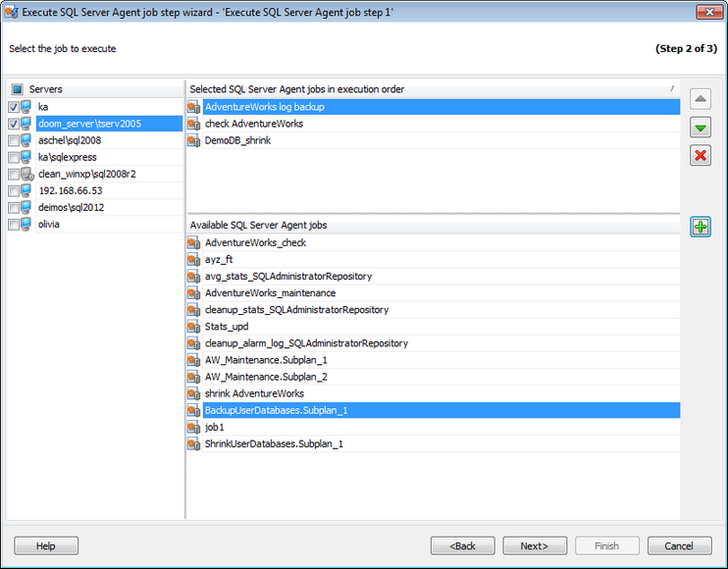Select the AdventureWorks_check available job

tap(442, 242)
